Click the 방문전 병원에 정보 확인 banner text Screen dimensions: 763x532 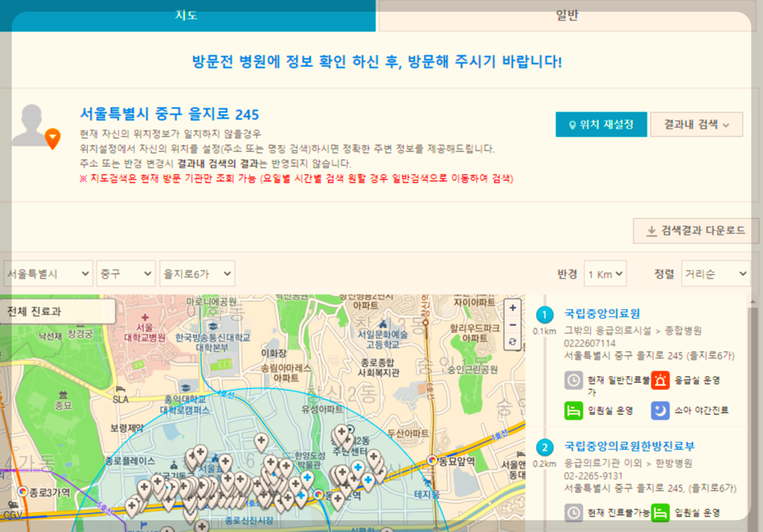377,62
